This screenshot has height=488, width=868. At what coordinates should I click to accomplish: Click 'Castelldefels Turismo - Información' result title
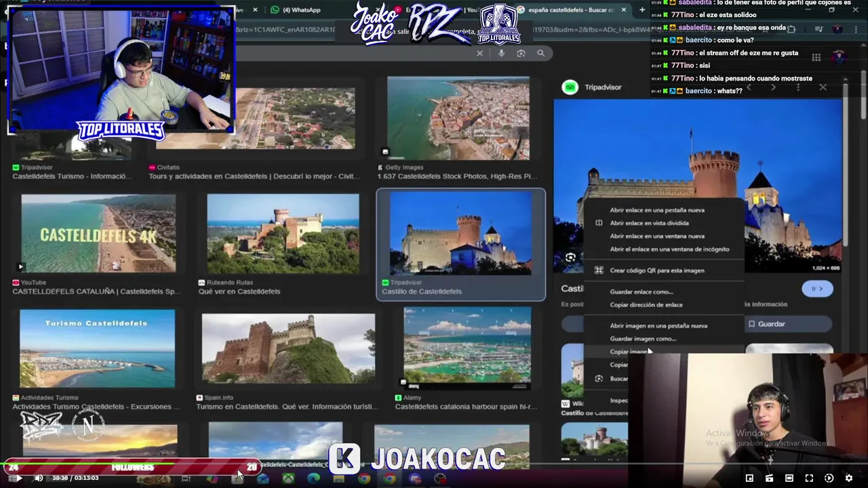[x=72, y=176]
